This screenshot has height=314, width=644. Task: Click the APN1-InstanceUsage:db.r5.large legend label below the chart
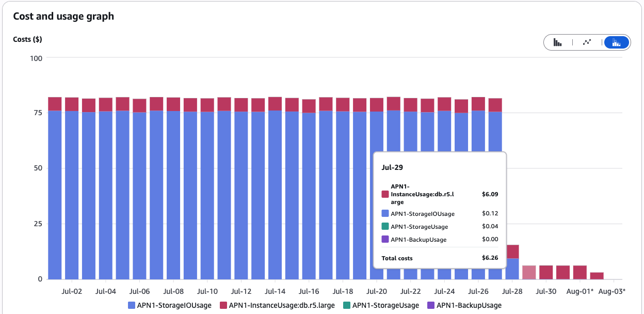282,305
